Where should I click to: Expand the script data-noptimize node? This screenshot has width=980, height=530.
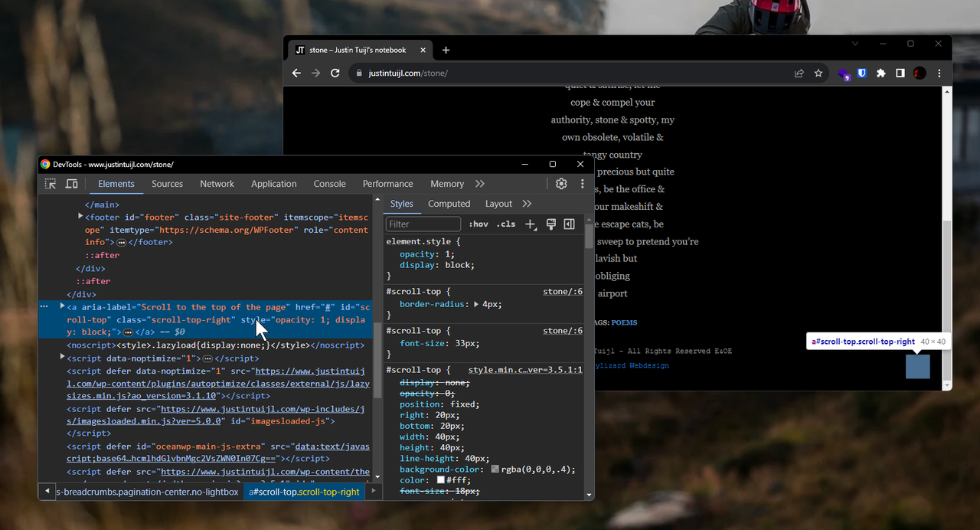[62, 358]
